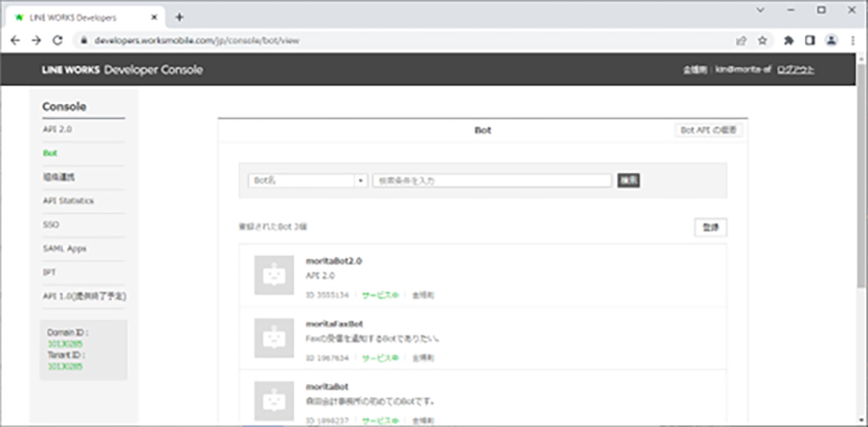This screenshot has width=868, height=427.
Task: Click the search condition text input field
Action: pyautogui.click(x=492, y=180)
